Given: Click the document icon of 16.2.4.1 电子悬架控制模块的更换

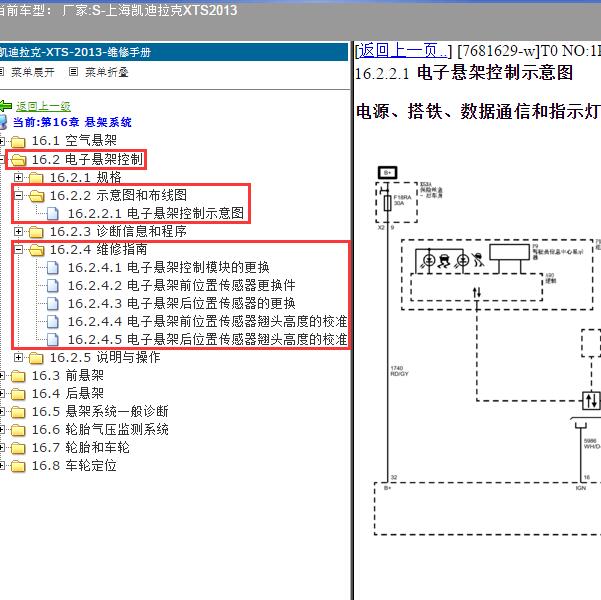Looking at the screenshot, I should click(53, 268).
